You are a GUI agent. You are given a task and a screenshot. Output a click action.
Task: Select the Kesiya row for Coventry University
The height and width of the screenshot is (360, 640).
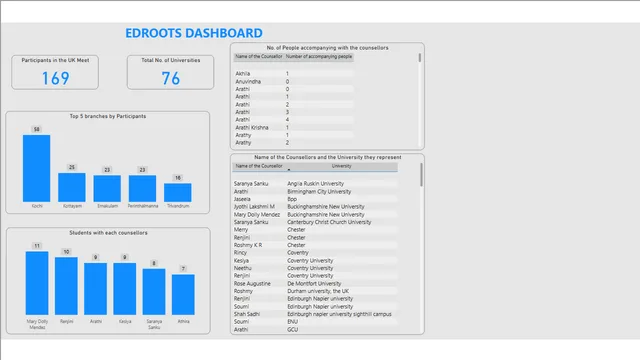point(315,260)
